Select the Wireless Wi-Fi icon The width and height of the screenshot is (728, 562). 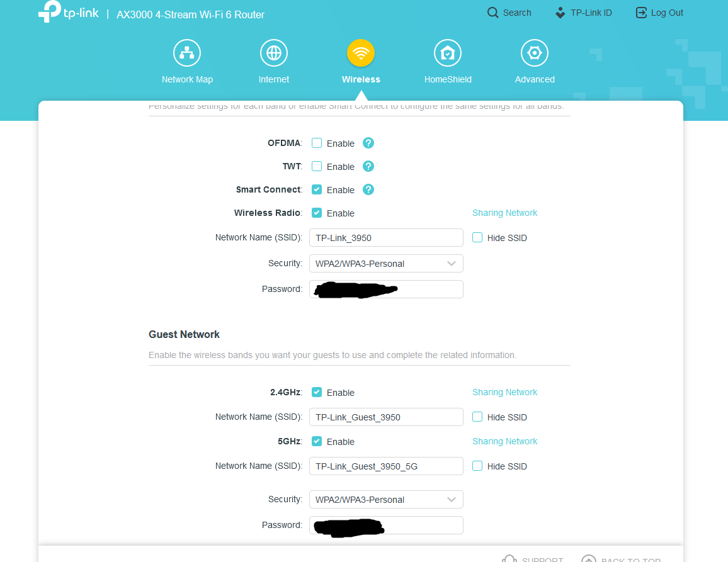361,53
